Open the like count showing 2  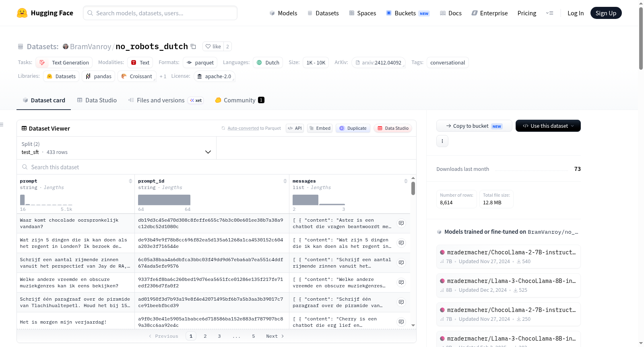pos(227,46)
